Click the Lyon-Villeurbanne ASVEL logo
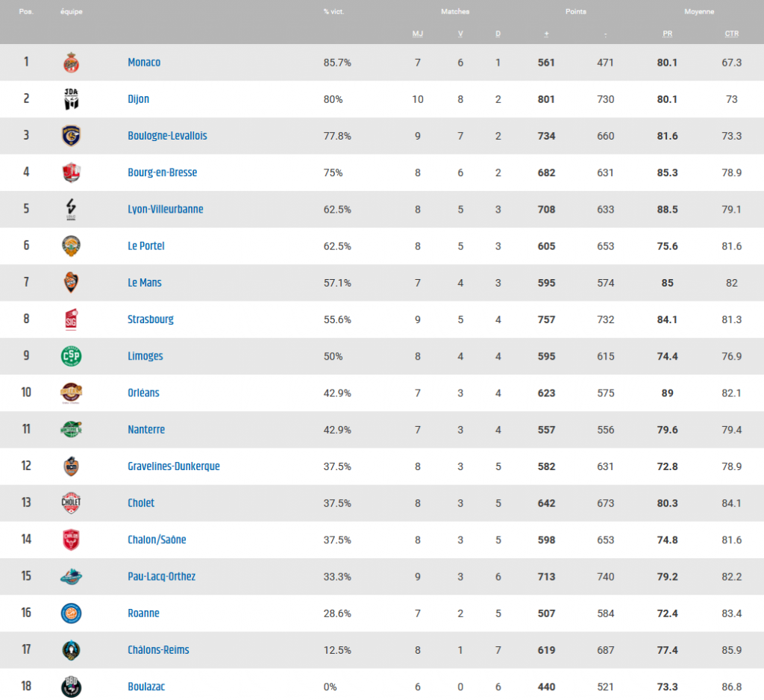 (71, 210)
